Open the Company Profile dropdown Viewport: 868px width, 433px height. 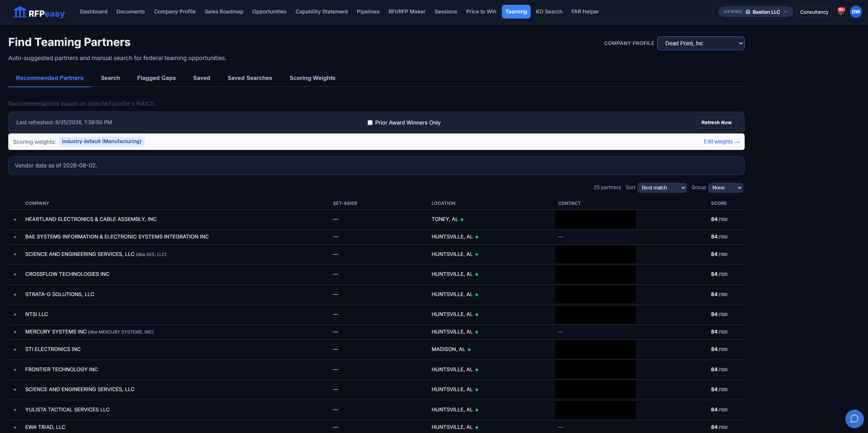(x=701, y=43)
